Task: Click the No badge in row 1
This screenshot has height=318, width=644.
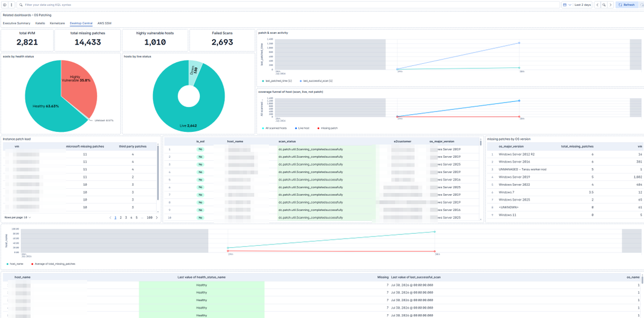Action: coord(201,149)
